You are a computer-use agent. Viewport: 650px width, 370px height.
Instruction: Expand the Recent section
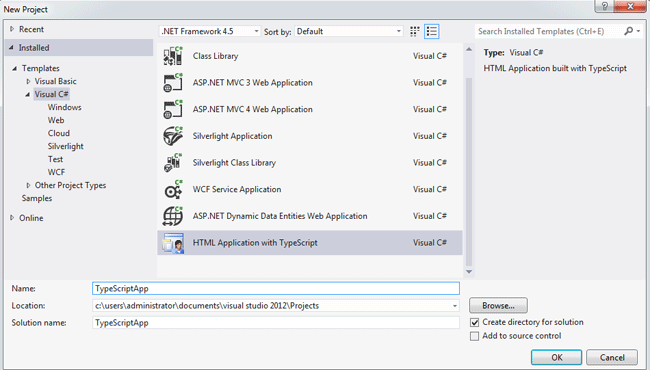12,29
